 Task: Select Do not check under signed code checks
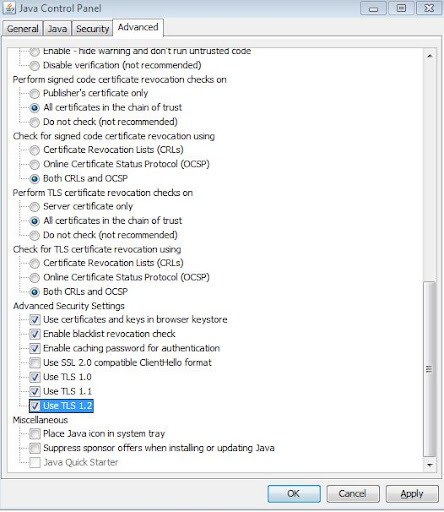34,122
